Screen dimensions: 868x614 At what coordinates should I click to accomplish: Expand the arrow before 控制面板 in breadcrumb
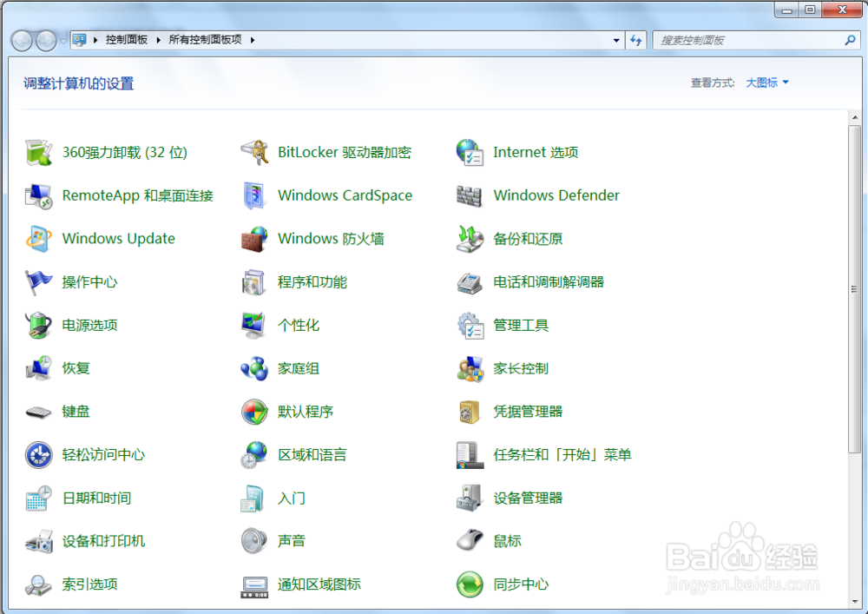tap(95, 40)
